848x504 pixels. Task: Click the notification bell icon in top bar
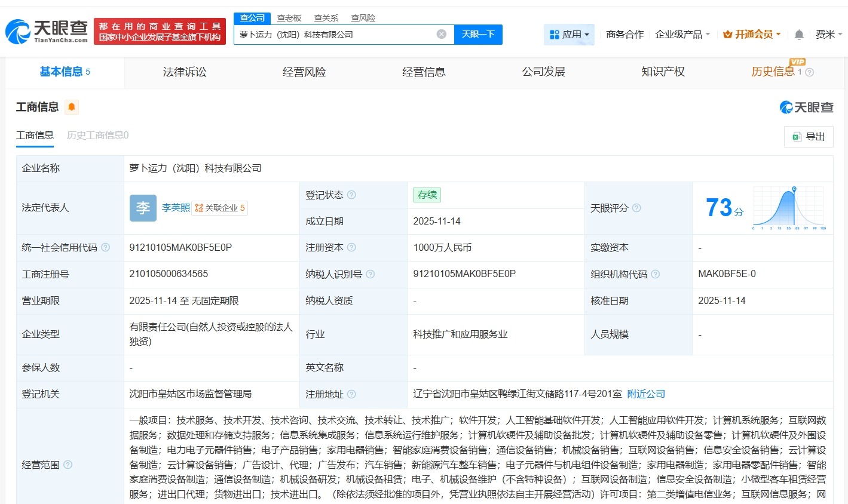(x=798, y=34)
